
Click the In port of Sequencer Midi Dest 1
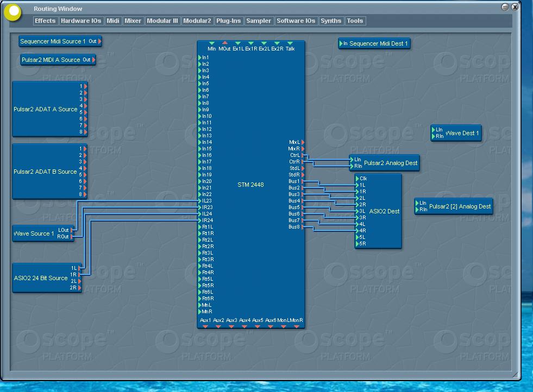point(341,43)
